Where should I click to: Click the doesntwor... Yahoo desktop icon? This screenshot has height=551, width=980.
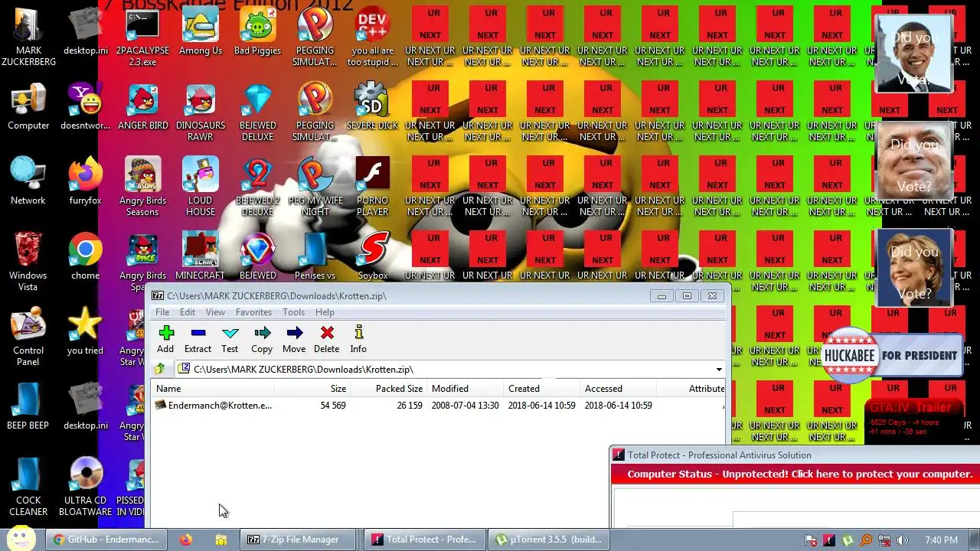tap(86, 106)
